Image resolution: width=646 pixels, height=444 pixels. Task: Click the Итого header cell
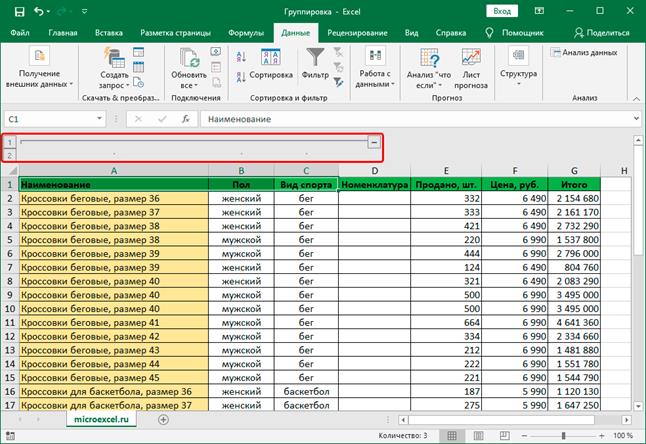574,185
